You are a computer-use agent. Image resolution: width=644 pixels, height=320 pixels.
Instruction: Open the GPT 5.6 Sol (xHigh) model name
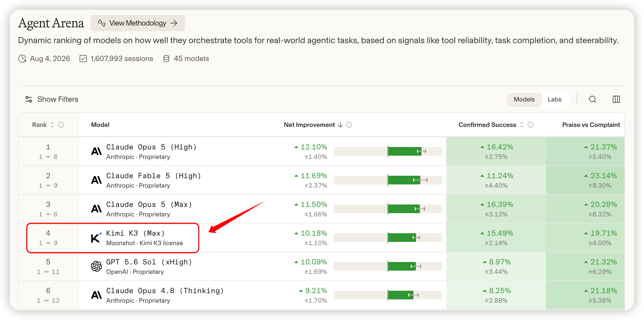(149, 262)
